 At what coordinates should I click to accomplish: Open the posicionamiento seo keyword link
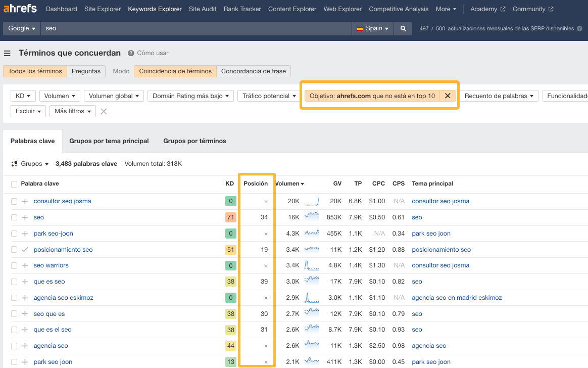click(x=63, y=249)
